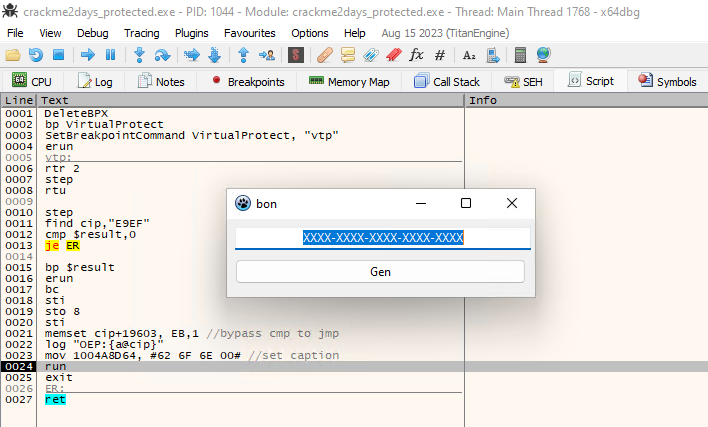Click the serial key input field
The height and width of the screenshot is (427, 708).
(382, 238)
